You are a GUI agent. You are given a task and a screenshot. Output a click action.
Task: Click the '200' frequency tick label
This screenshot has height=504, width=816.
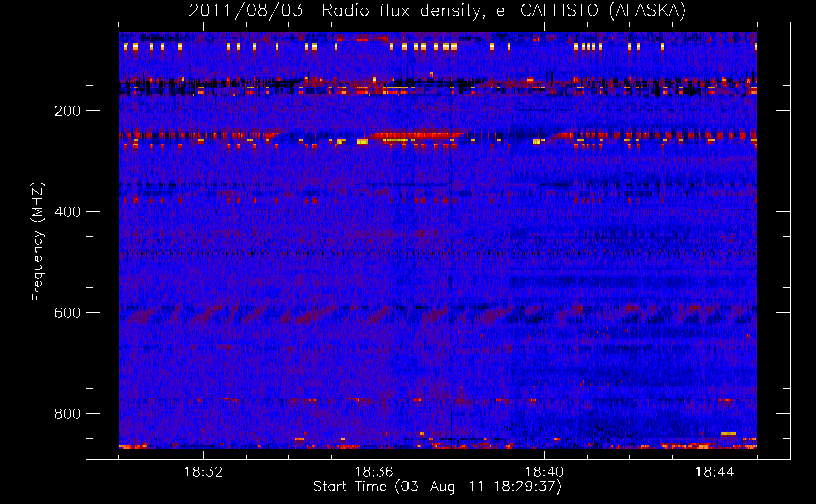68,111
